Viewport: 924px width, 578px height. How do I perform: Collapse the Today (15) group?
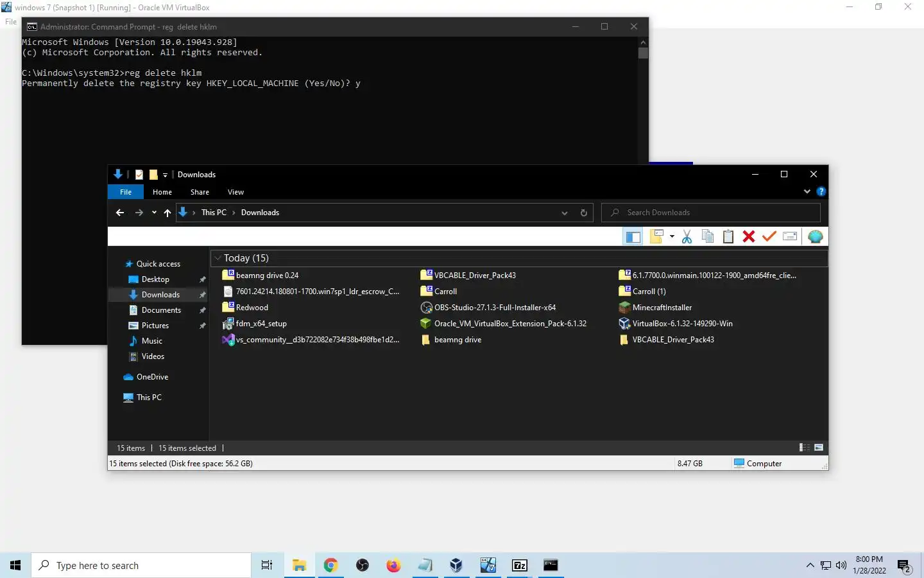click(218, 258)
